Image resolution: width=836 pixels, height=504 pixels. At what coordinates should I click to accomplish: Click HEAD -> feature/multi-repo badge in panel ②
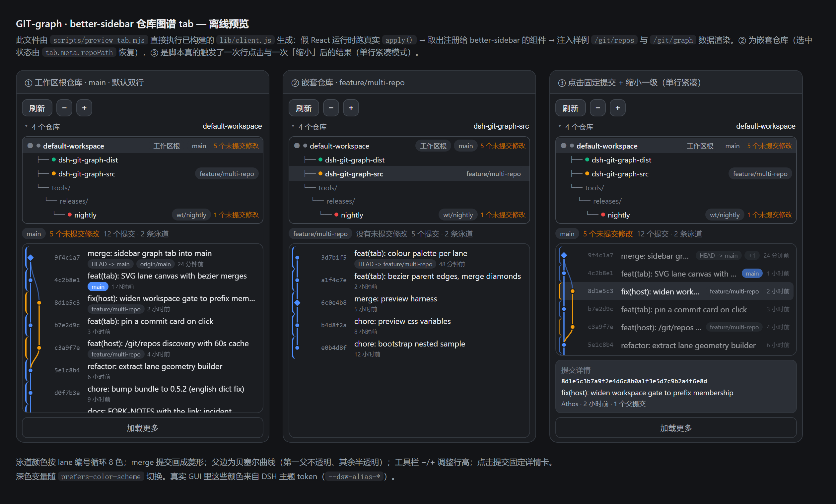(x=395, y=264)
